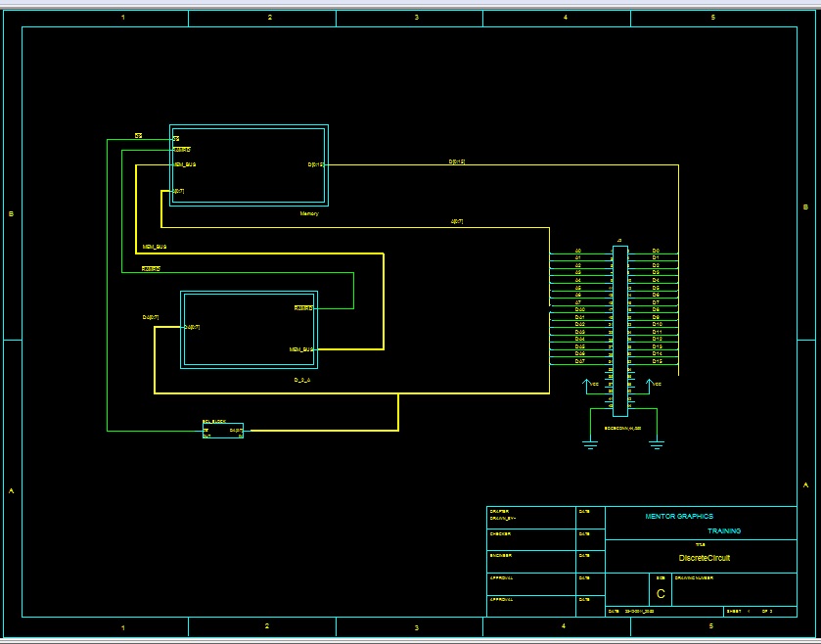821x644 pixels.
Task: Select the ground symbol under the D15-side VCC
Action: [657, 445]
